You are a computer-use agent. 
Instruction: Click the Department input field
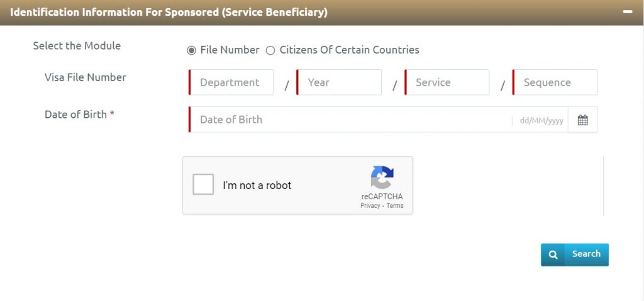pyautogui.click(x=231, y=82)
